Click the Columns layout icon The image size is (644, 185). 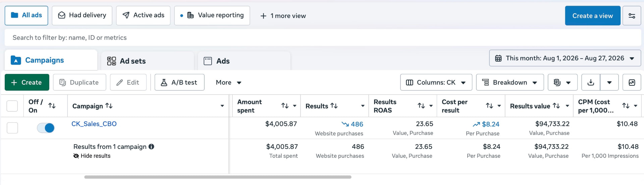410,82
